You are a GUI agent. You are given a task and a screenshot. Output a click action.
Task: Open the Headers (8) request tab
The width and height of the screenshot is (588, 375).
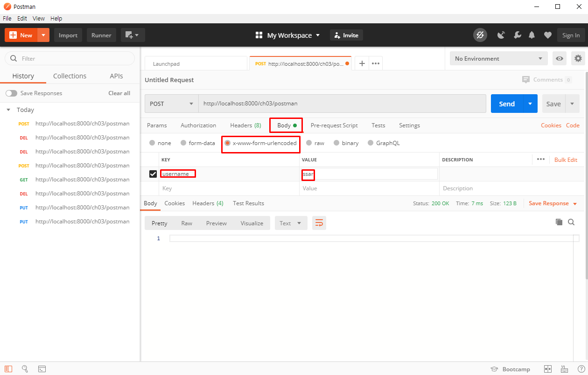245,125
